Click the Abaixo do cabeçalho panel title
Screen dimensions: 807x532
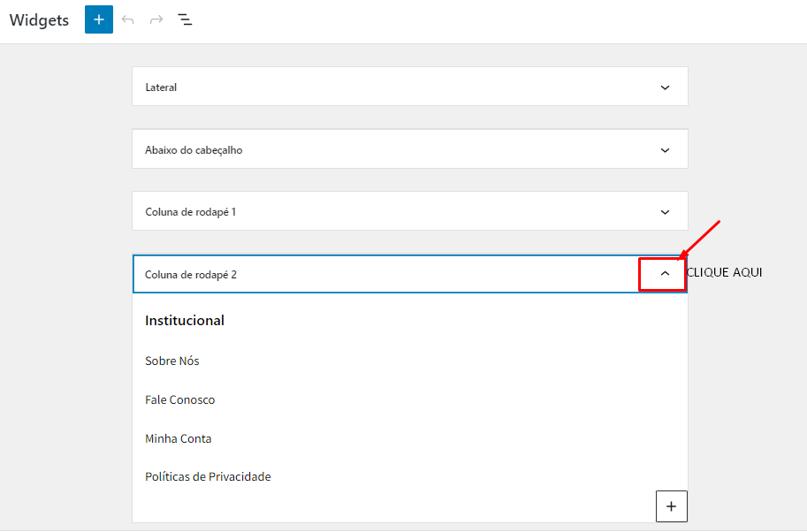[x=194, y=150]
